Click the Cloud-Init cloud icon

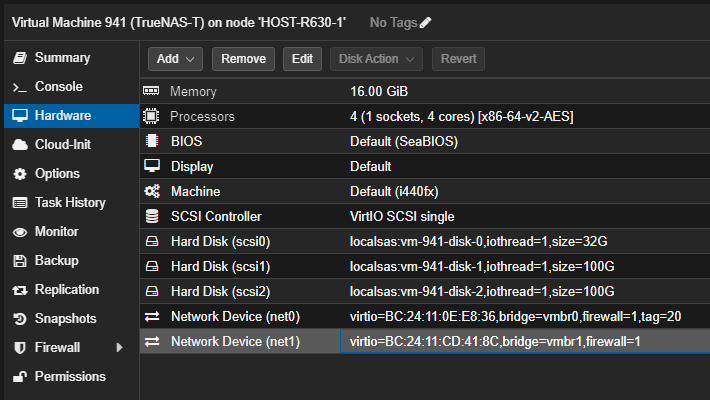[x=20, y=145]
